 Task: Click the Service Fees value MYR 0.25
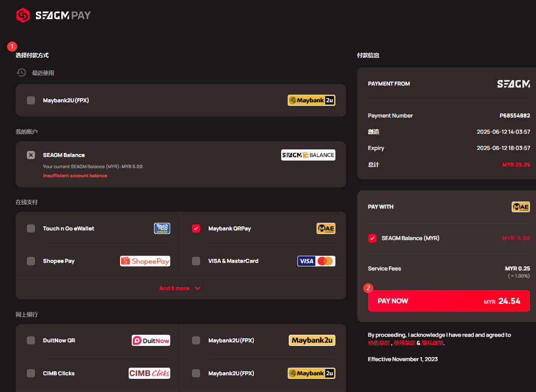click(518, 268)
